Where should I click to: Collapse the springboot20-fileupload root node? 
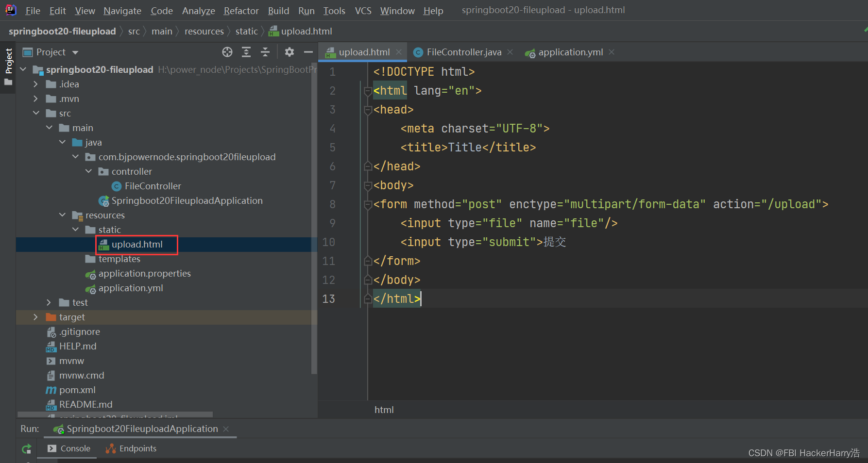23,69
